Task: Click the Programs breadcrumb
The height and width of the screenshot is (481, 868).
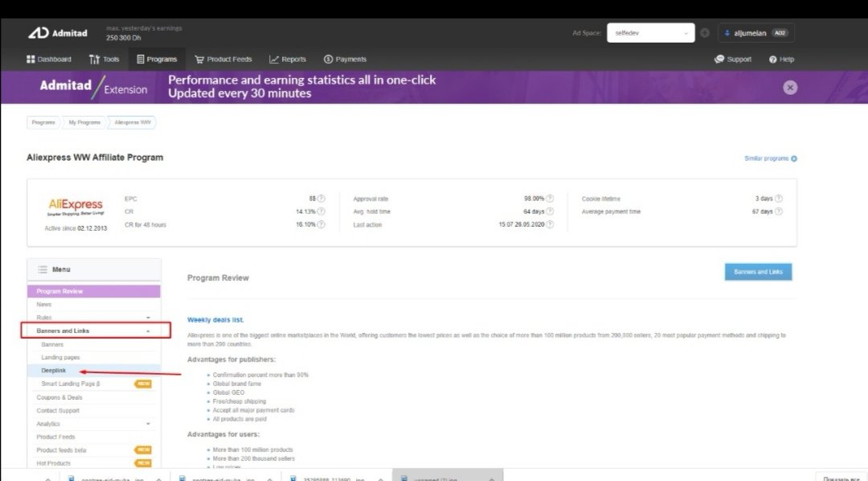Action: (43, 122)
